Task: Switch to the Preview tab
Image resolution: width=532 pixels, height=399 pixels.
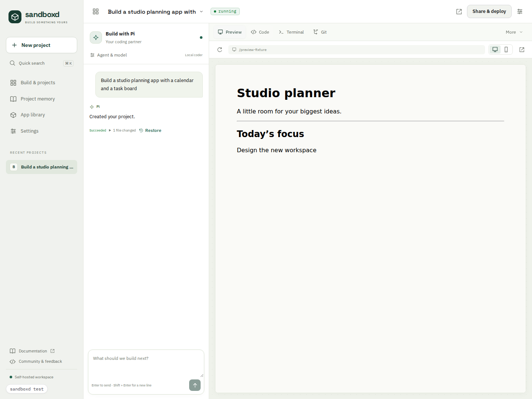Action: 230,32
